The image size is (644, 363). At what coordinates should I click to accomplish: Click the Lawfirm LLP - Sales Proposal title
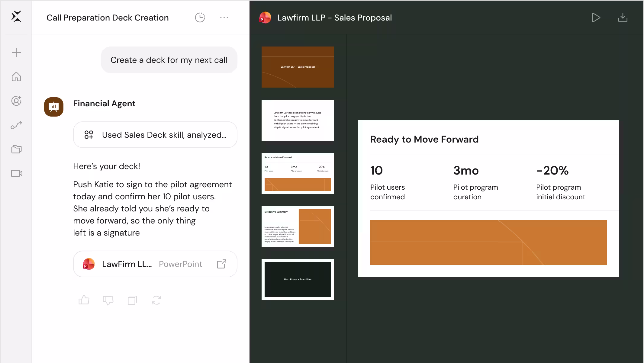click(x=334, y=18)
